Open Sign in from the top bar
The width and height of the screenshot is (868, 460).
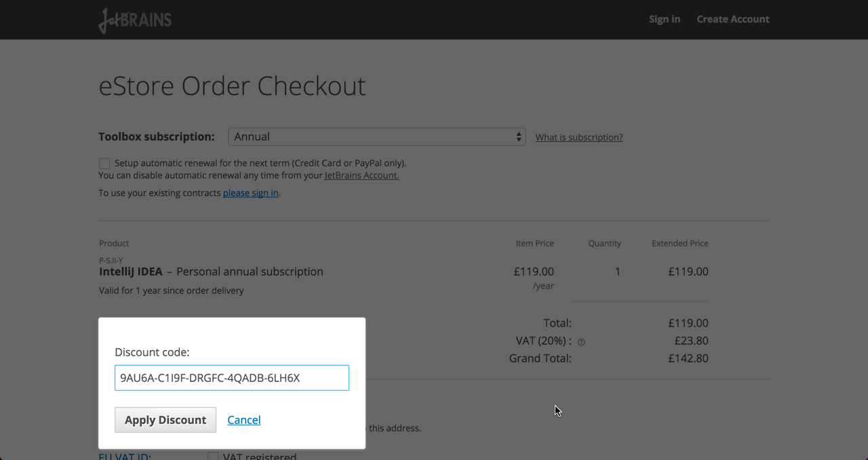tap(664, 19)
